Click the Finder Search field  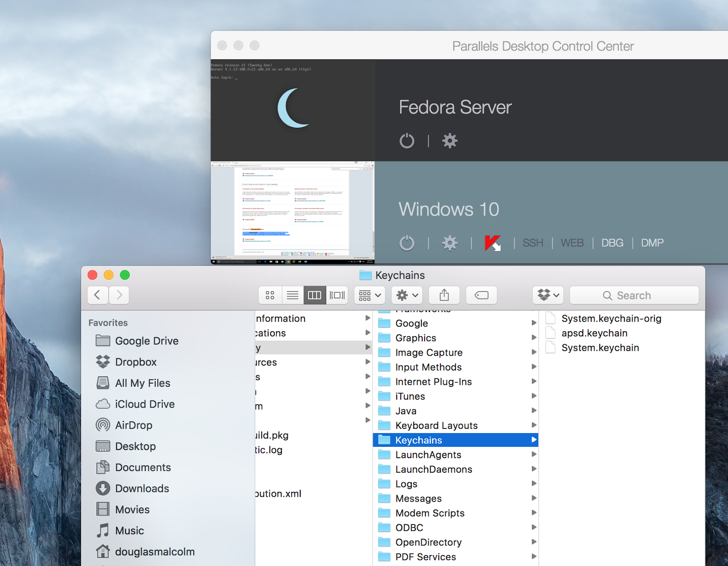click(634, 295)
